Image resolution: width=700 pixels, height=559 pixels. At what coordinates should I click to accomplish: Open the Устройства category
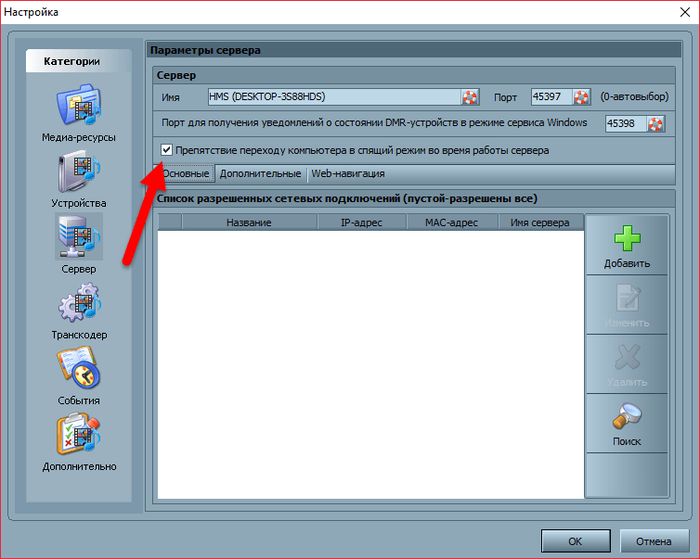click(79, 180)
